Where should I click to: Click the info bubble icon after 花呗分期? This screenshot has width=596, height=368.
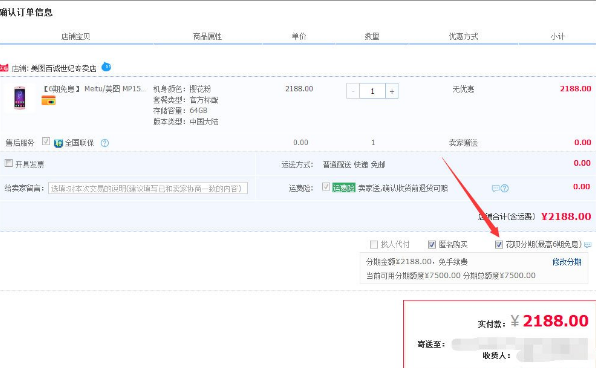(x=588, y=245)
